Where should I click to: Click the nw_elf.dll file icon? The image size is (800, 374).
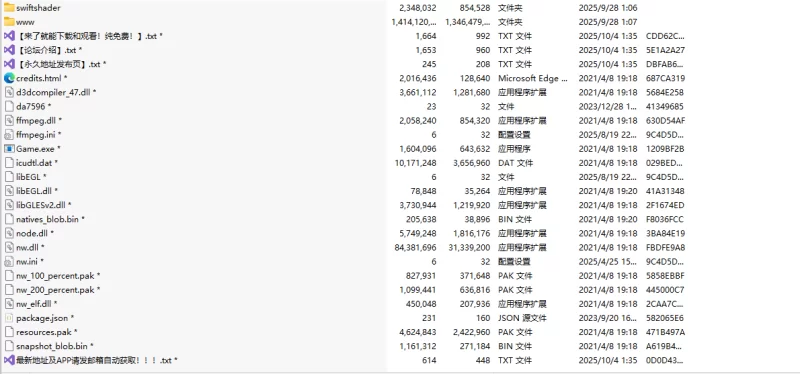pos(9,304)
